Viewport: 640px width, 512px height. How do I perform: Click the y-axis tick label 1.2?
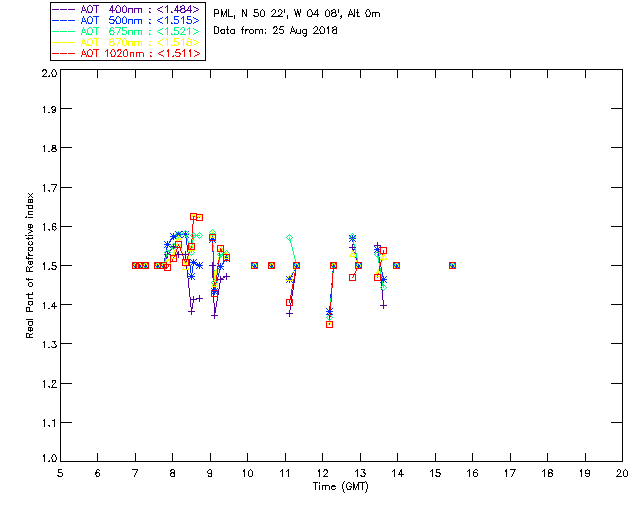49,384
